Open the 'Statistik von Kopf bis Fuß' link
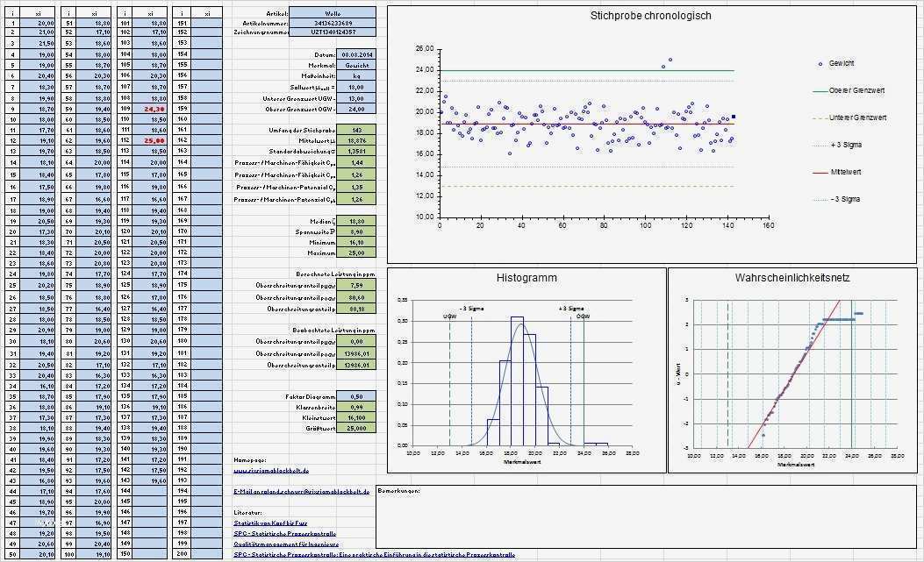 (x=270, y=523)
